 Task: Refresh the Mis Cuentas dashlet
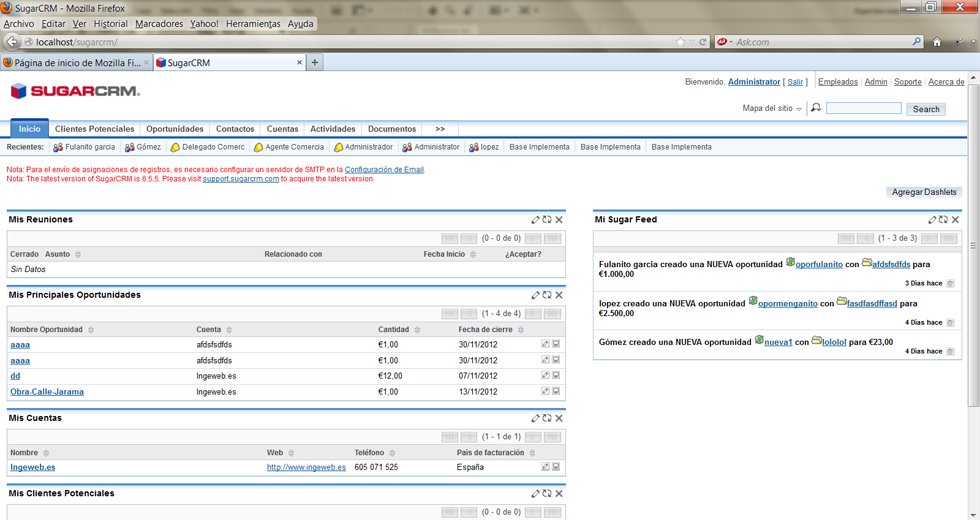pos(547,418)
